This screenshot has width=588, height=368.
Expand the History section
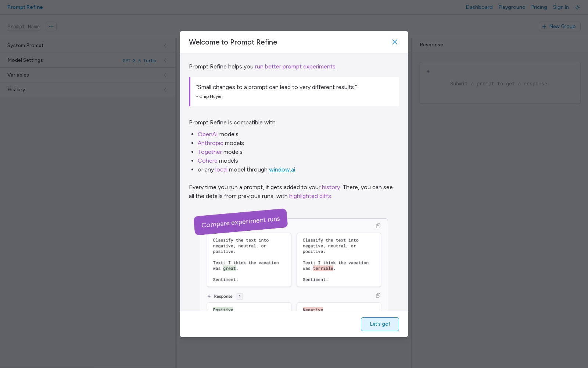click(x=88, y=90)
